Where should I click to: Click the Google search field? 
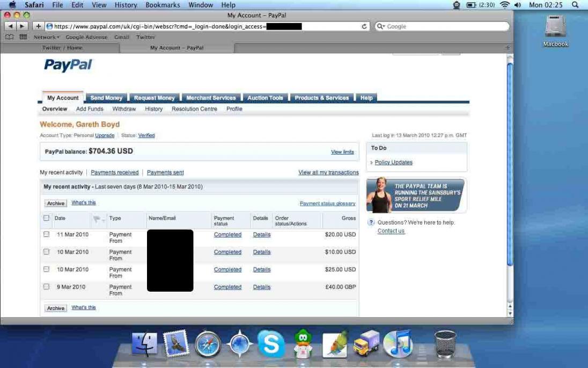[443, 26]
